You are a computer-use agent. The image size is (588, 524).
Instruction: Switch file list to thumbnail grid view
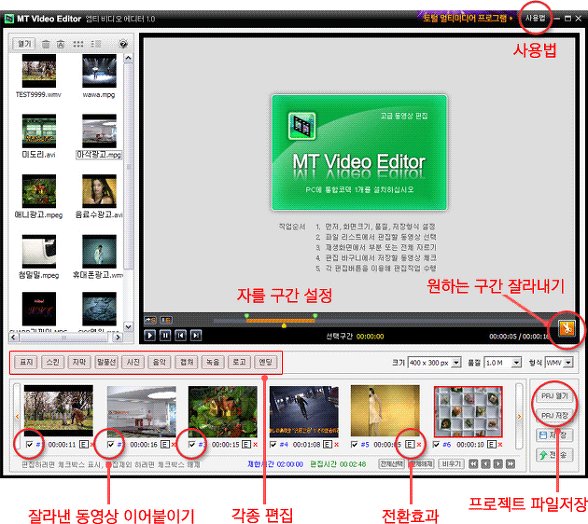[78, 44]
